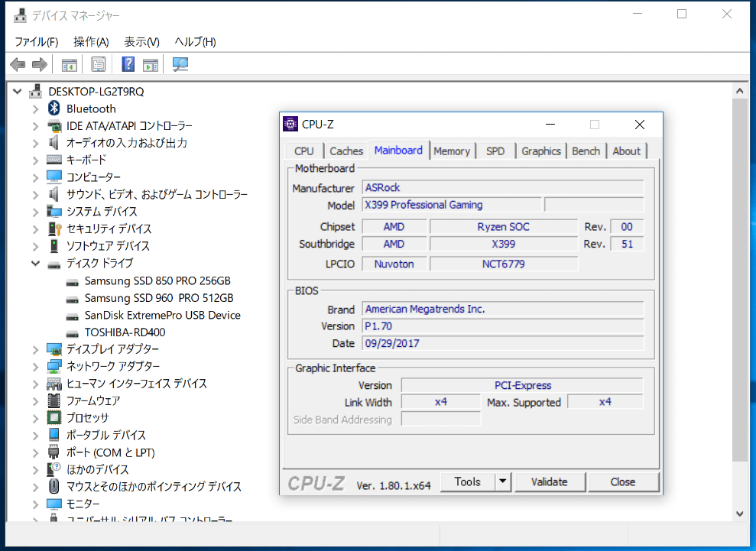The width and height of the screenshot is (756, 551).
Task: Click the disk drives (ディスク ドライブ) icon
Action: click(54, 264)
